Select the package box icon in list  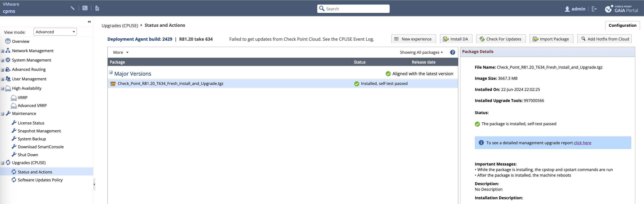pyautogui.click(x=113, y=84)
